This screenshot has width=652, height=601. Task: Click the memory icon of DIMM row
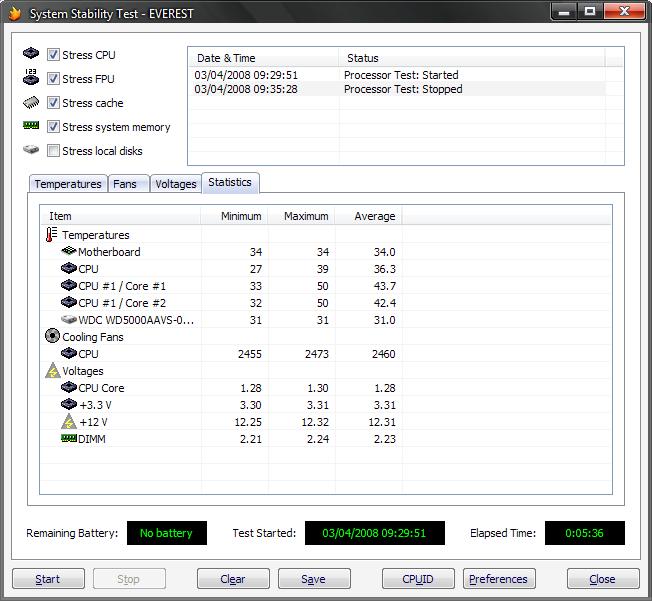coord(69,438)
